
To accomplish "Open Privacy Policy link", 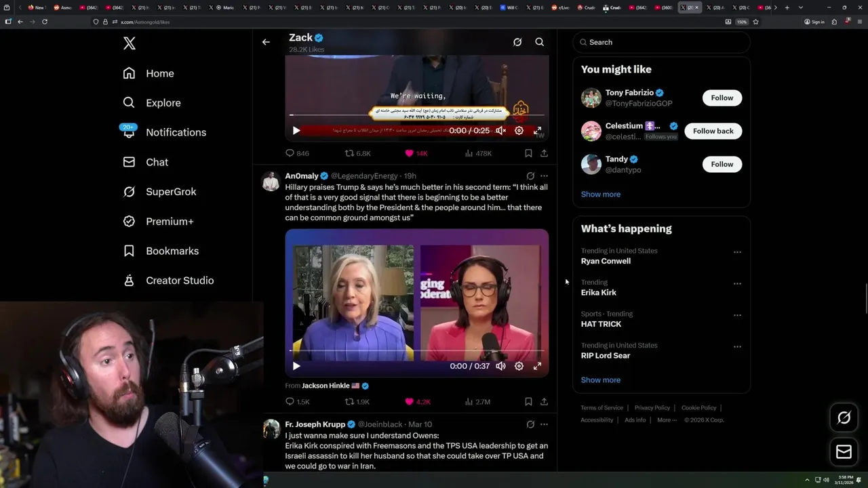I will (x=652, y=408).
